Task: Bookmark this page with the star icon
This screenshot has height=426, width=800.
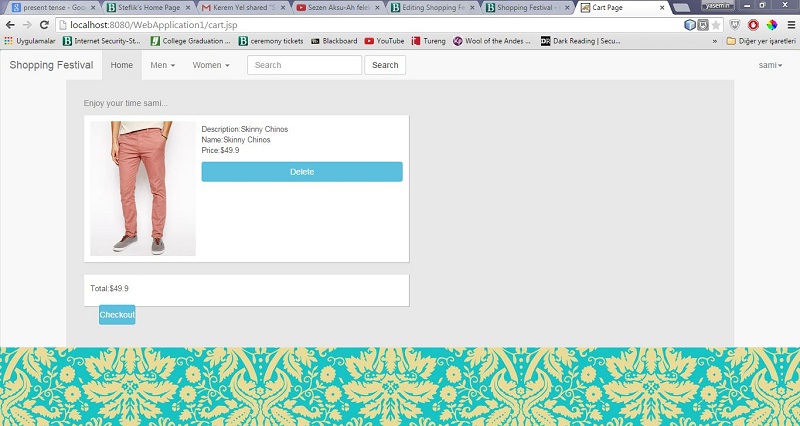Action: (x=716, y=24)
